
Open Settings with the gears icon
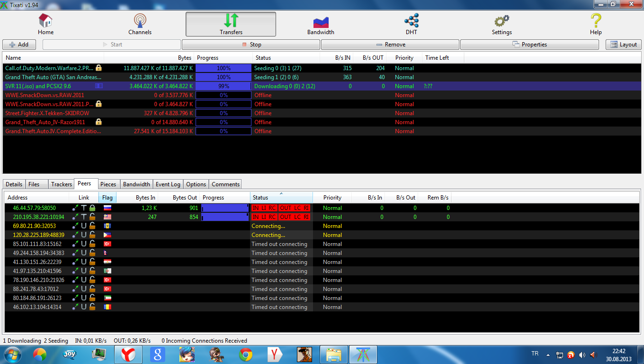501,24
